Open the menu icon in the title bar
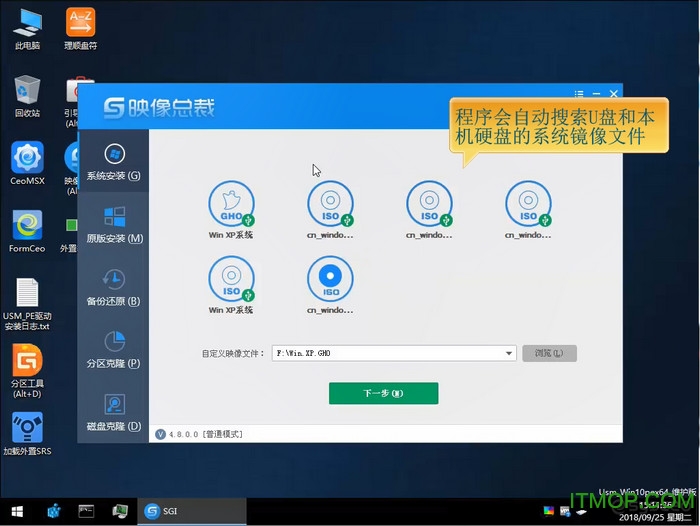 [x=581, y=95]
